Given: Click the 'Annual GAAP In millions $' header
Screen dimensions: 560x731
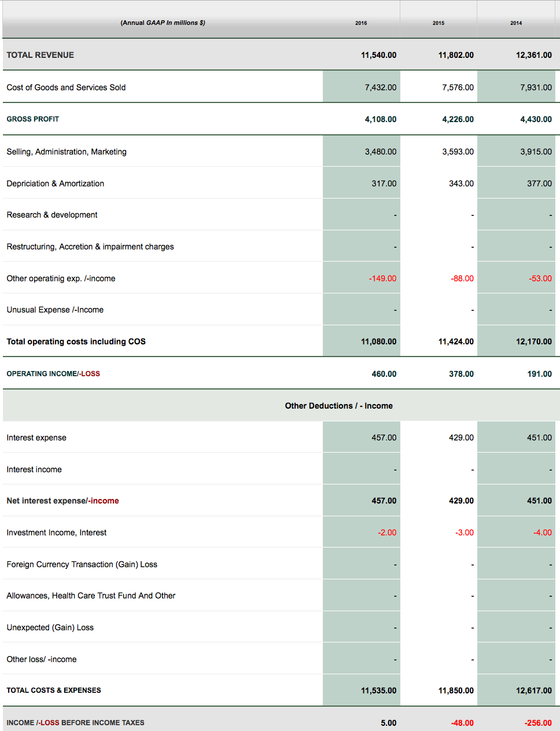Looking at the screenshot, I should (163, 23).
